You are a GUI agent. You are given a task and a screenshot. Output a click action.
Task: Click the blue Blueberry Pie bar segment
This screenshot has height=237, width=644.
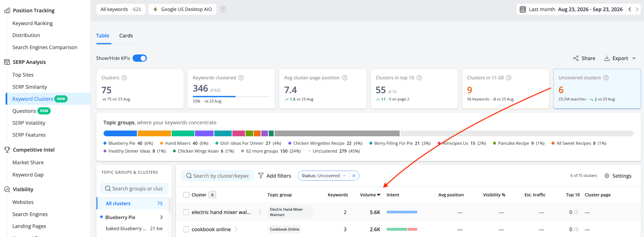tap(120, 133)
